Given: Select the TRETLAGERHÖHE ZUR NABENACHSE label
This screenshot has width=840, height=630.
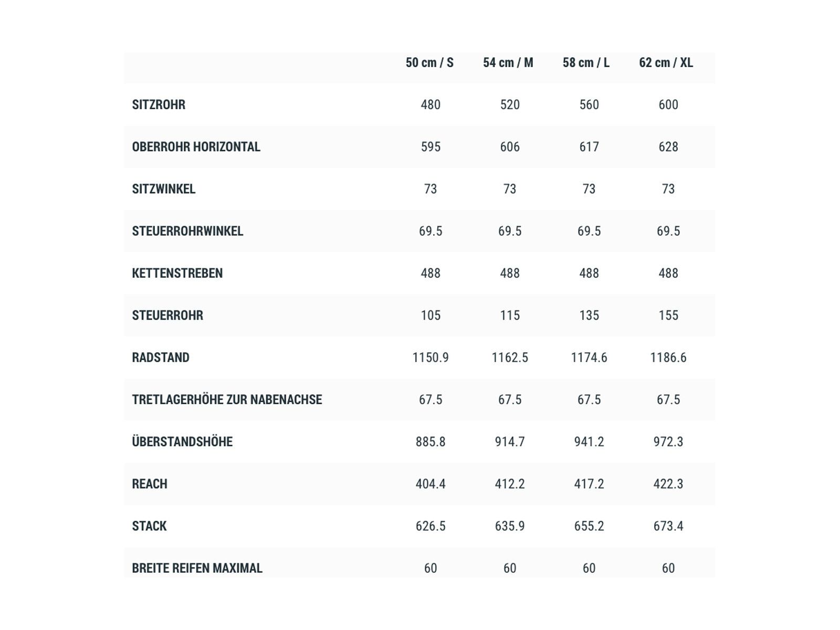Looking at the screenshot, I should coord(227,400).
